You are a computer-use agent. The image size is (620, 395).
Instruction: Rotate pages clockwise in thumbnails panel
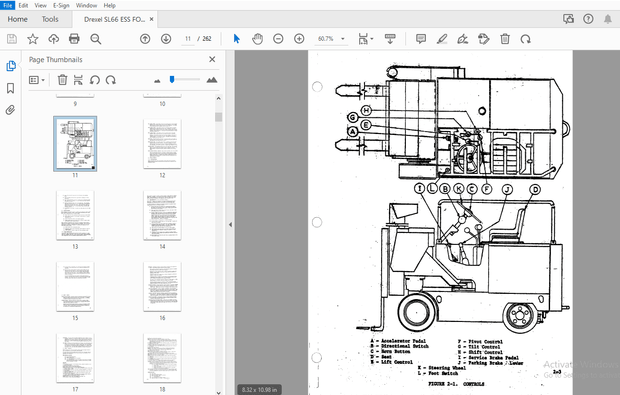[x=111, y=80]
